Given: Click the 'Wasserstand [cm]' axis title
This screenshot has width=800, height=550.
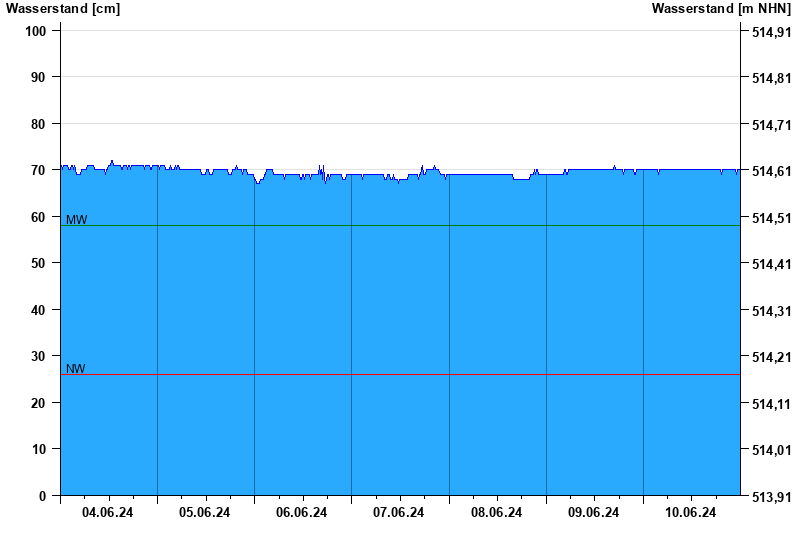Looking at the screenshot, I should click(63, 9).
